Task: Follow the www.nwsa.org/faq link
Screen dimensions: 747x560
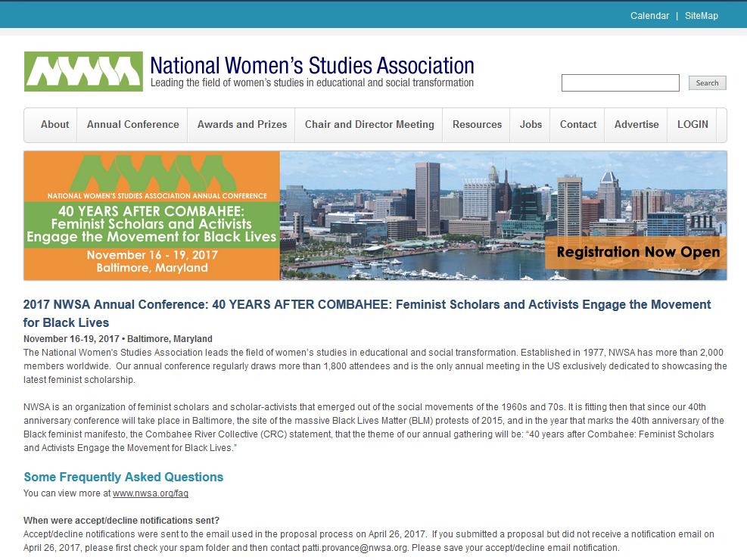Action: 151,493
